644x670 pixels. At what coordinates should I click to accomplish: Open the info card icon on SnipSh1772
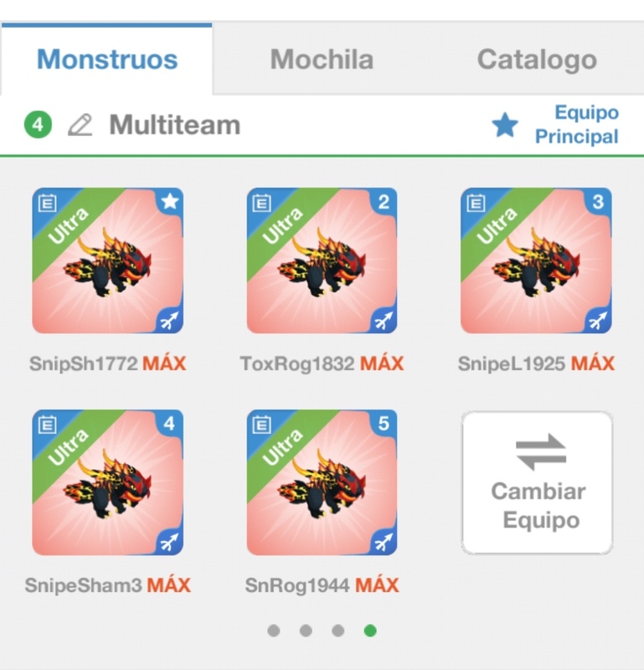point(48,203)
